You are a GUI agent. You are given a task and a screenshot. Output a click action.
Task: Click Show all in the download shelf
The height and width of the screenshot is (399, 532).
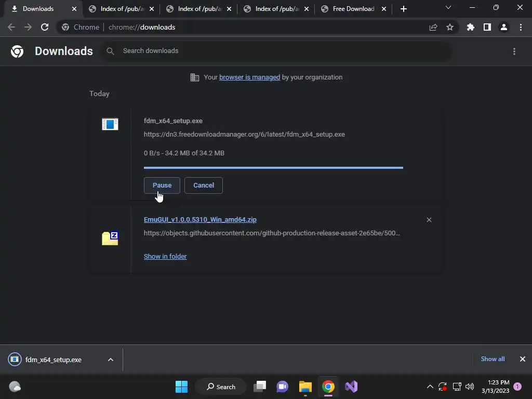[x=493, y=359]
